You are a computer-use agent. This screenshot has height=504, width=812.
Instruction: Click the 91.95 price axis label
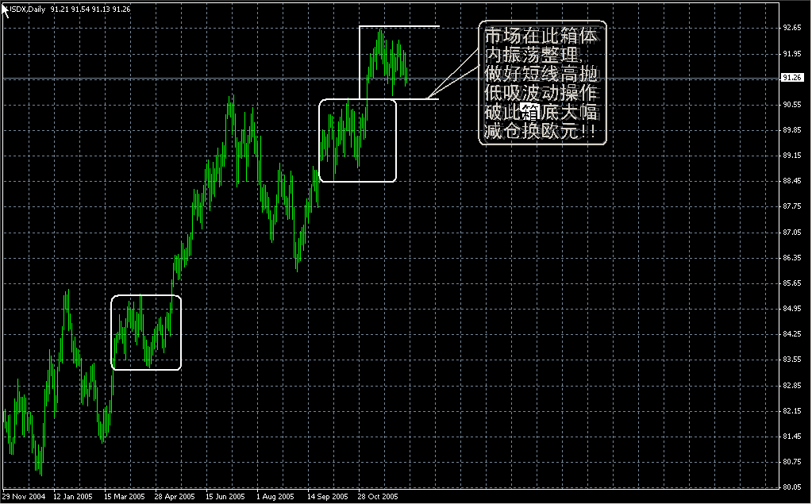coord(792,53)
